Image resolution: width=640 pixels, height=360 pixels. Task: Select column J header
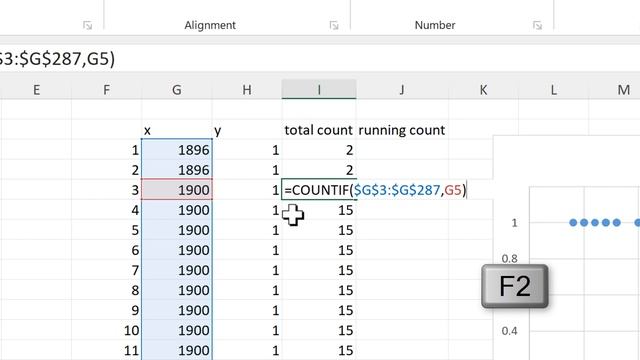tap(402, 89)
